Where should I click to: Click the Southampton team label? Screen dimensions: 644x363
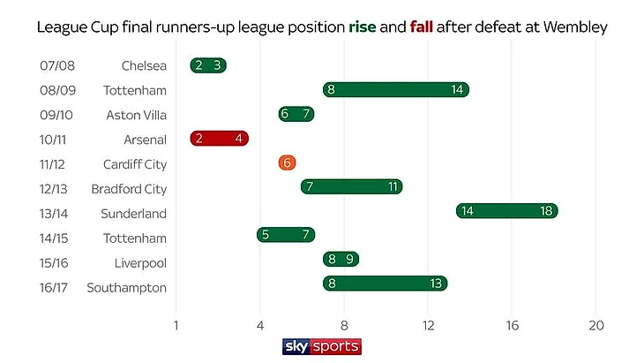point(126,287)
